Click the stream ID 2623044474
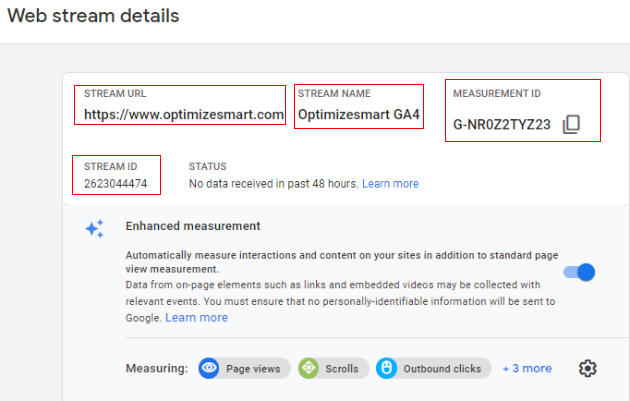 (x=116, y=184)
